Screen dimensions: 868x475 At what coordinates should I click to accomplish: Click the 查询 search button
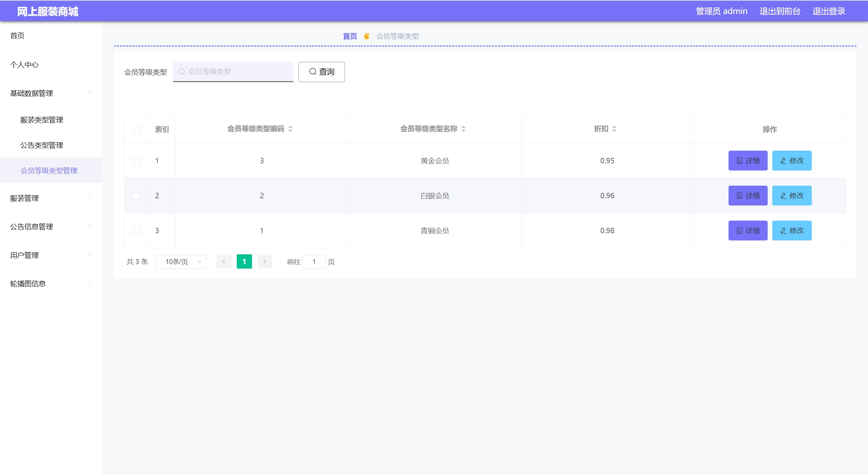[322, 72]
